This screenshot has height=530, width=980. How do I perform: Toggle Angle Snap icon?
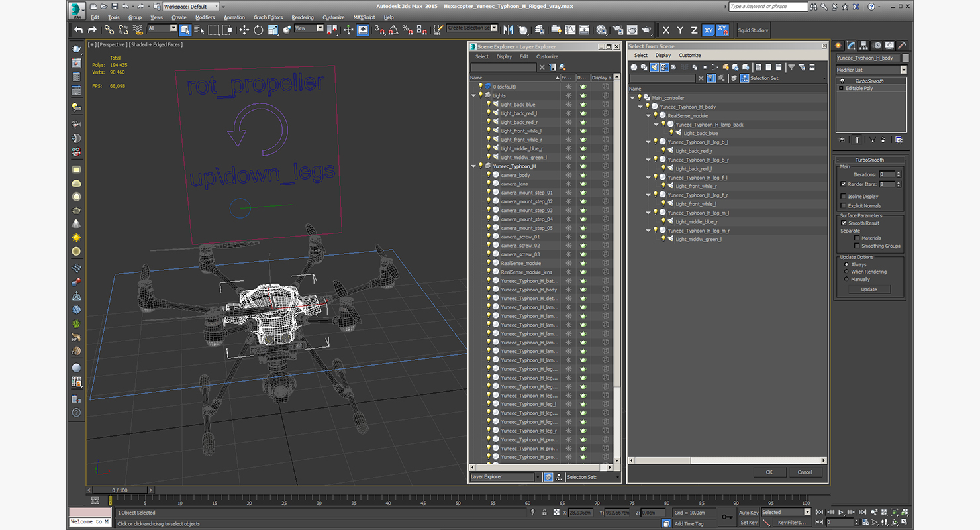click(x=393, y=30)
